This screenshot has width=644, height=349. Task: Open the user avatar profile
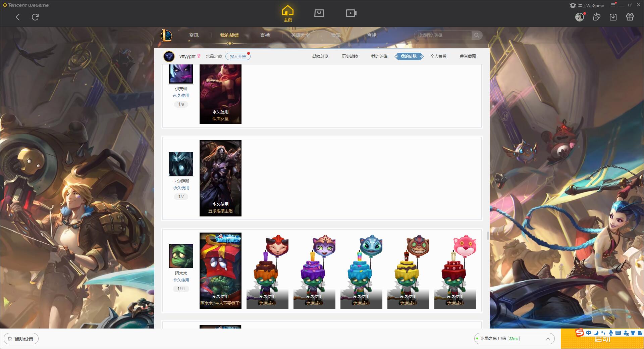point(580,17)
